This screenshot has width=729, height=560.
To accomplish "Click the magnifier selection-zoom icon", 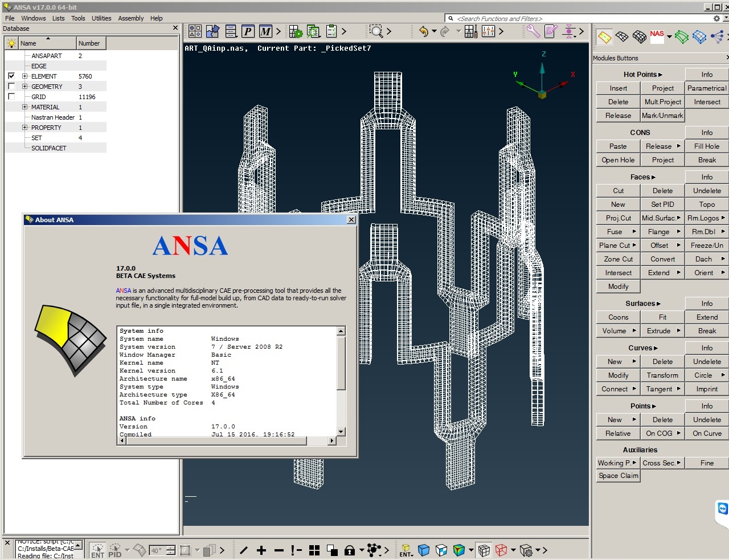I will coord(376,31).
